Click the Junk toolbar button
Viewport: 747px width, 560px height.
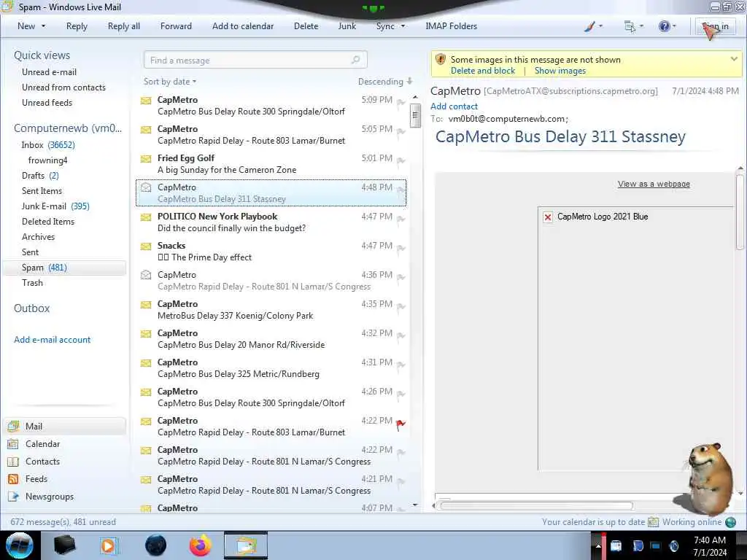click(x=347, y=26)
